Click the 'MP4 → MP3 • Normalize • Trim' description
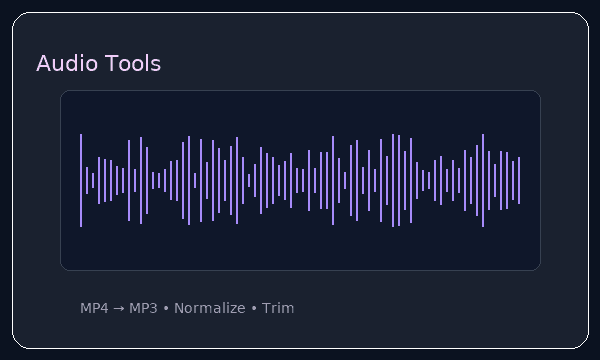 pos(187,308)
